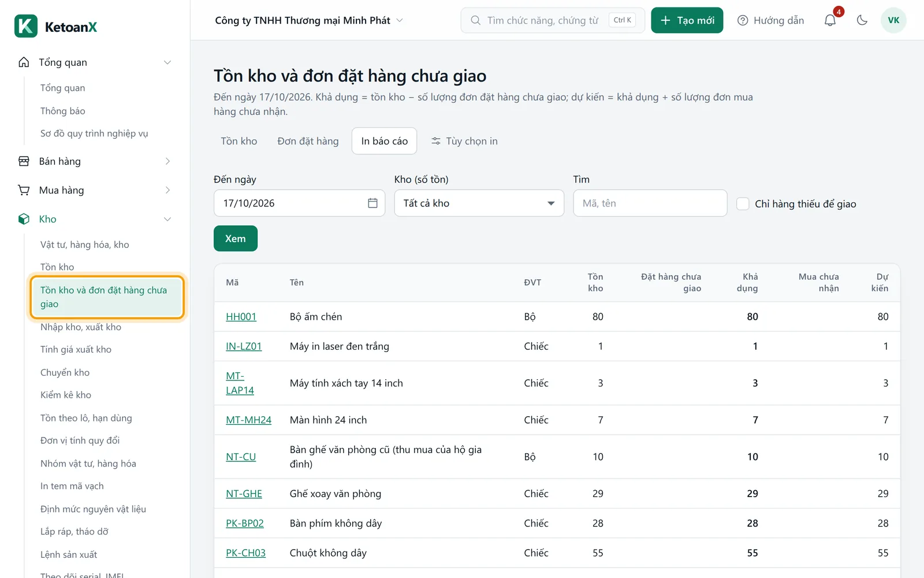Open Định mức nguyên vật liệu item
Viewport: 924px width, 578px height.
[x=93, y=509]
